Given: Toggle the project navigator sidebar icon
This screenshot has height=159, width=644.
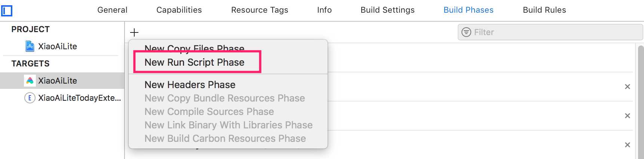Looking at the screenshot, I should click(x=7, y=10).
